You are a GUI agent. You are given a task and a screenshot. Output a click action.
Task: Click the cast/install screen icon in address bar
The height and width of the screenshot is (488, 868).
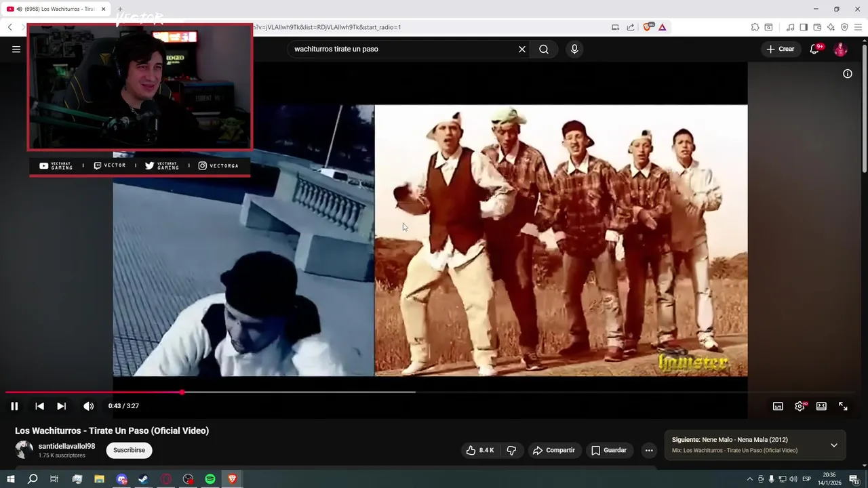tap(615, 27)
